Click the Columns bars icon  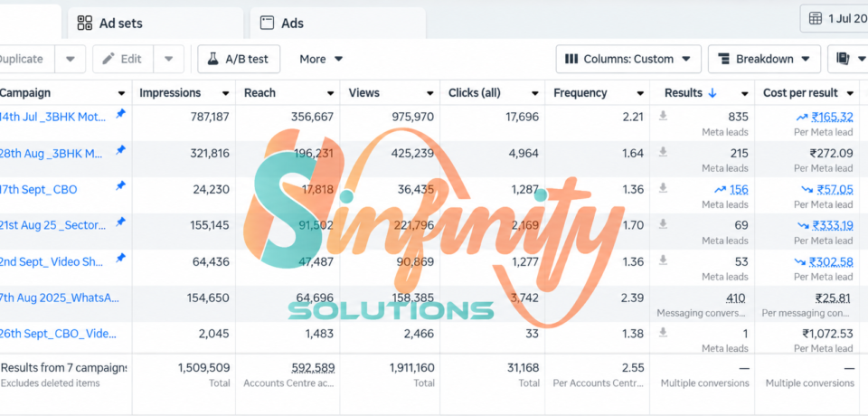[x=571, y=59]
